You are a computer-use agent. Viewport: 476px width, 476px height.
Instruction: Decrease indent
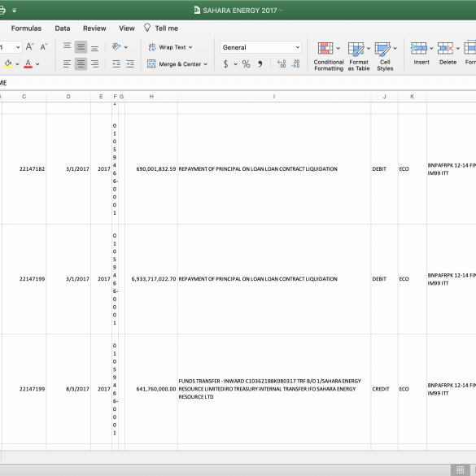pos(116,63)
